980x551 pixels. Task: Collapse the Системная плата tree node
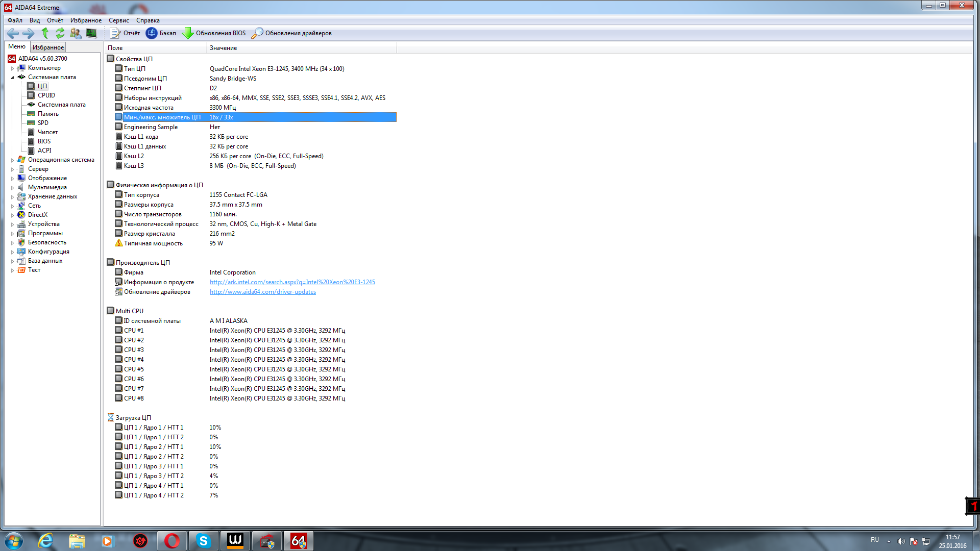tap(12, 77)
